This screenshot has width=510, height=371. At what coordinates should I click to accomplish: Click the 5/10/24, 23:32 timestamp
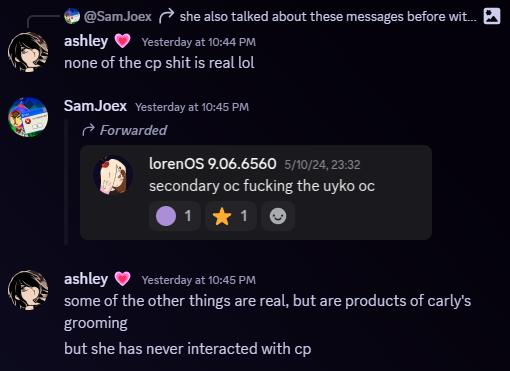(x=322, y=165)
